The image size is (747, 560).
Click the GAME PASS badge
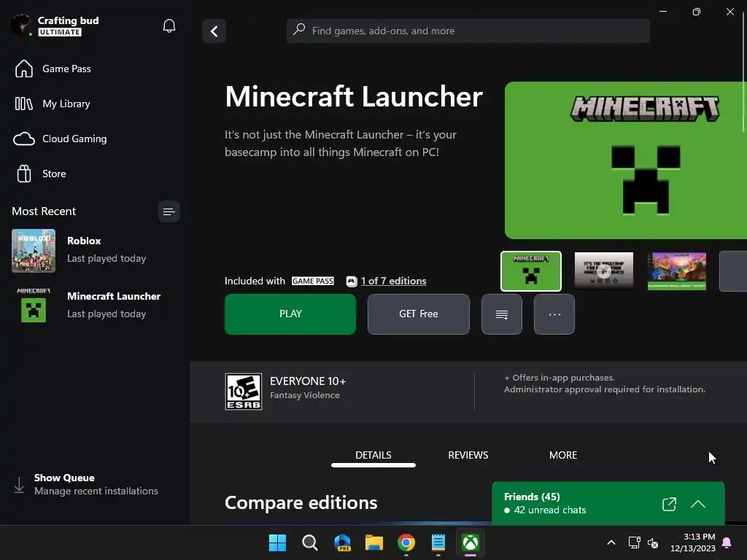[x=312, y=281]
